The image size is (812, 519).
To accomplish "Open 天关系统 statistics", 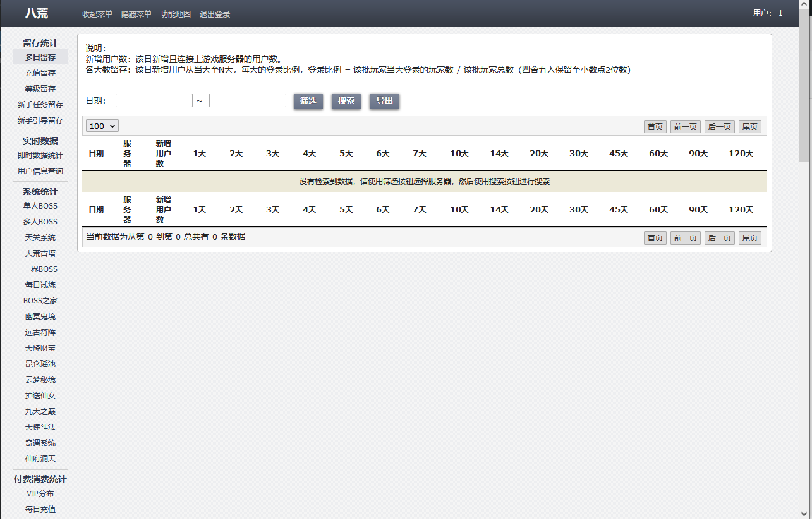I will point(40,237).
